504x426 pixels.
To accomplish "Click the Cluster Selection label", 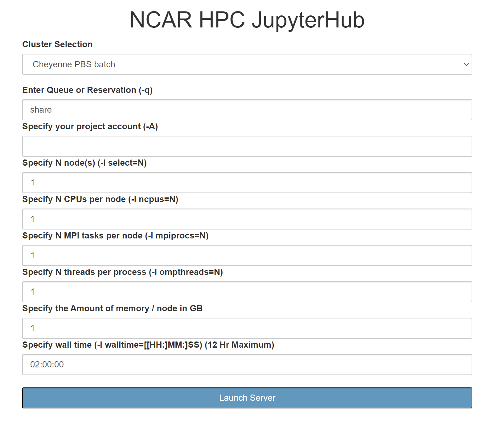I will click(57, 44).
